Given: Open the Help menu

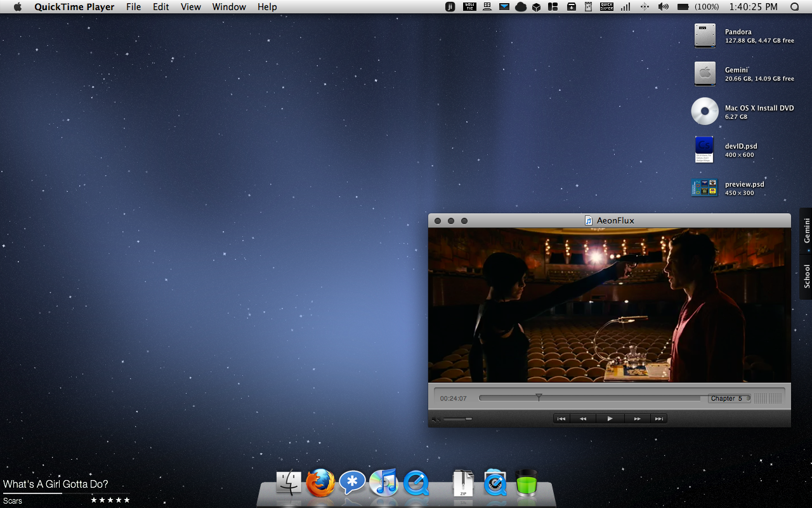Looking at the screenshot, I should point(267,7).
